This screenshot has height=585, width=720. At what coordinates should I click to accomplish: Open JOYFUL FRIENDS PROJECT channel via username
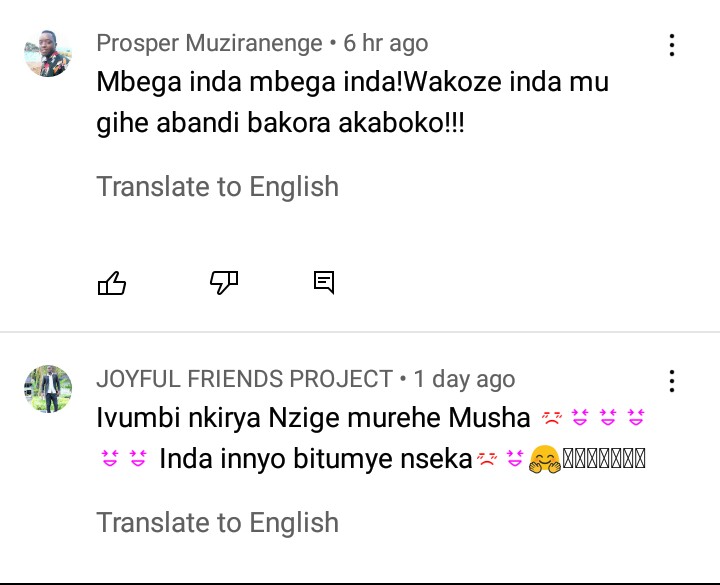244,379
